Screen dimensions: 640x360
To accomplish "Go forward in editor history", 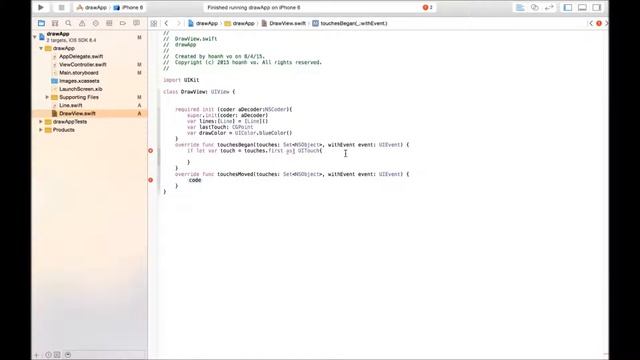I will tap(178, 23).
